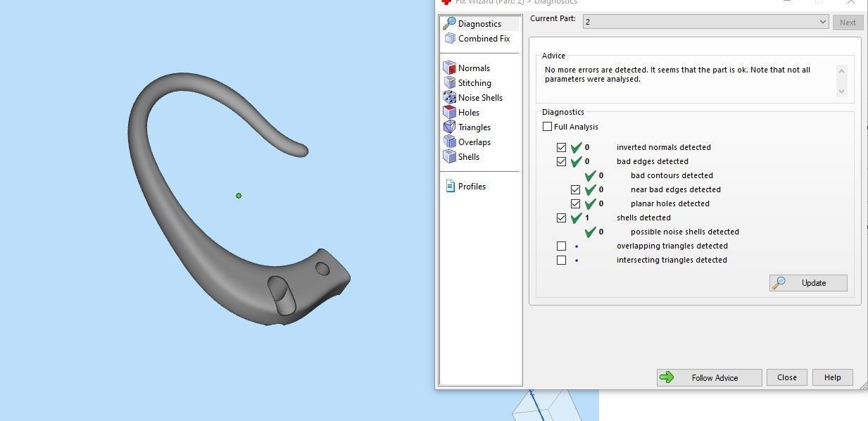
Task: Open the Holes fixing page
Action: tap(461, 113)
